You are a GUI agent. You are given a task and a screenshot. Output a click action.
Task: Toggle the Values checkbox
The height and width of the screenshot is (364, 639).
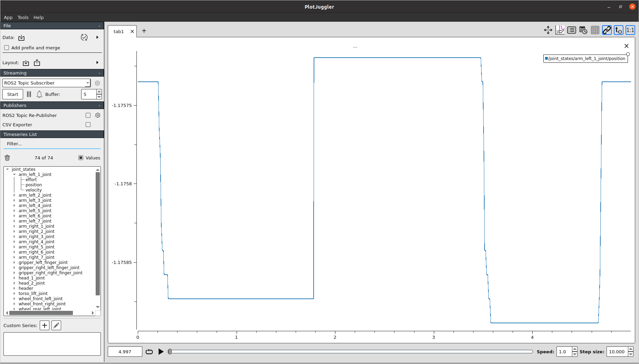point(81,158)
